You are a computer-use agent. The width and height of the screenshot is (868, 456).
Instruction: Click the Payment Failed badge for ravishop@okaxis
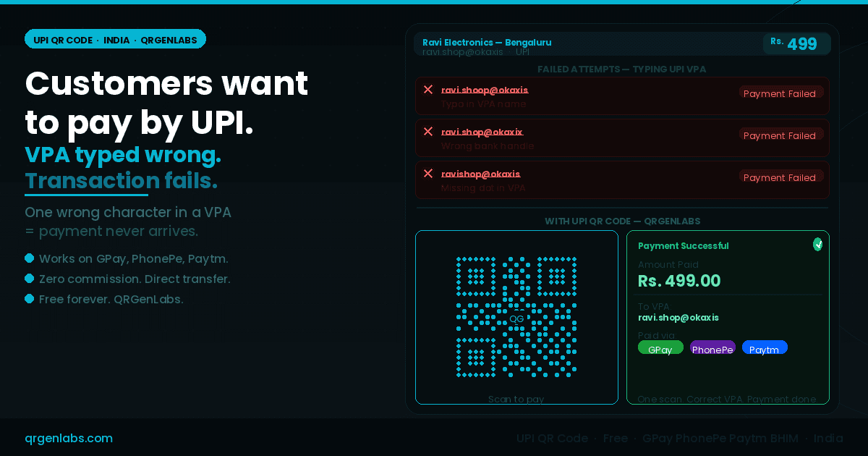click(780, 177)
